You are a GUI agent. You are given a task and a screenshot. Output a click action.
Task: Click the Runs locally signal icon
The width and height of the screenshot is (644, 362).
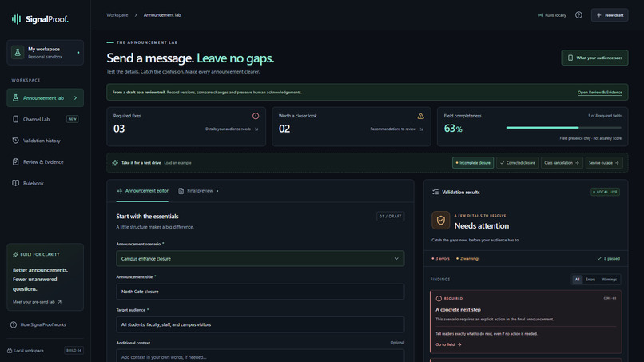click(540, 15)
